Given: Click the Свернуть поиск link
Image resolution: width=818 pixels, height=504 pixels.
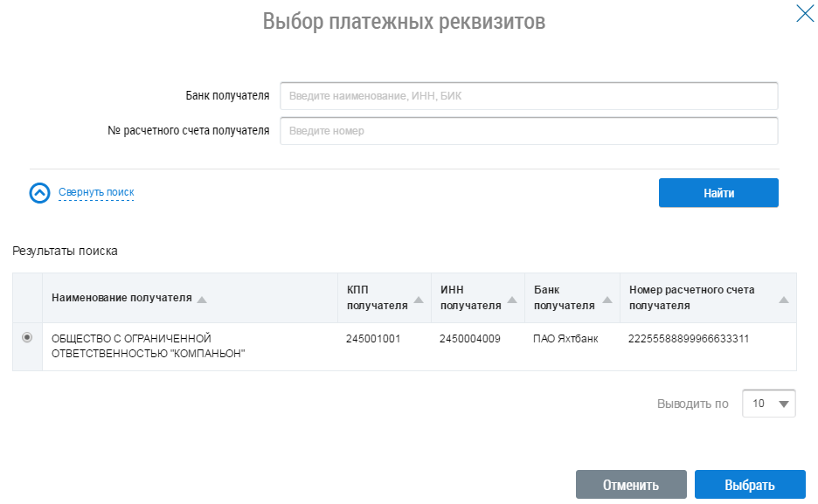Looking at the screenshot, I should pos(96,192).
